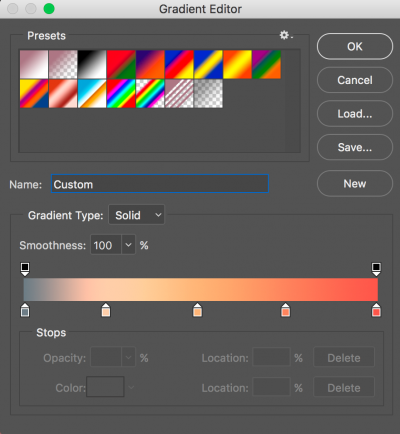Select the salmon color stop
Image resolution: width=400 pixels, height=434 pixels.
(x=285, y=310)
